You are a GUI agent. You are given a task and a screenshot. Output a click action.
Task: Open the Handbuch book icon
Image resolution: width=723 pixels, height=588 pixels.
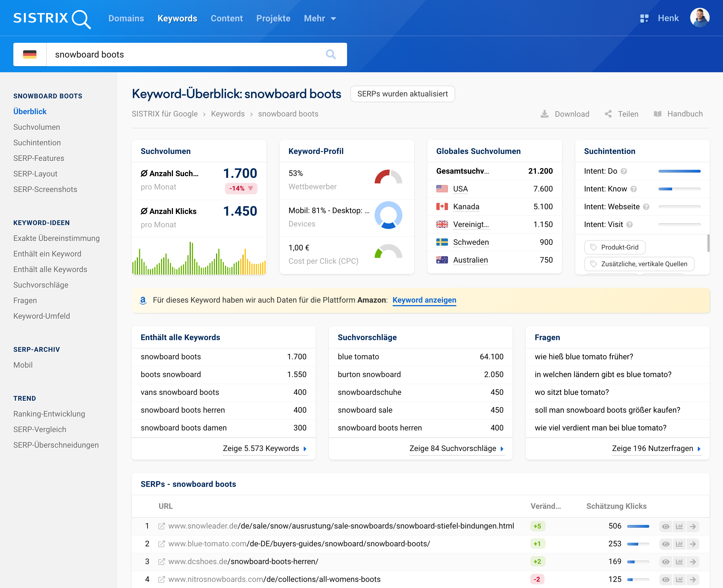(657, 114)
